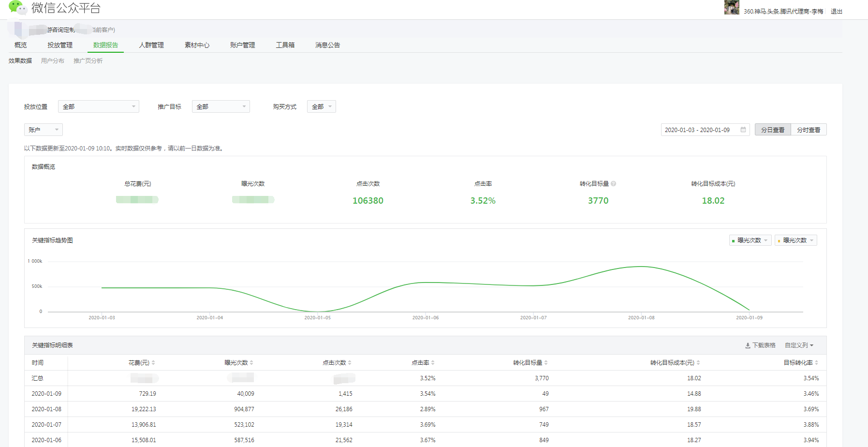Image resolution: width=868 pixels, height=447 pixels.
Task: Switch to 用户分布 sub-tab
Action: (x=52, y=61)
